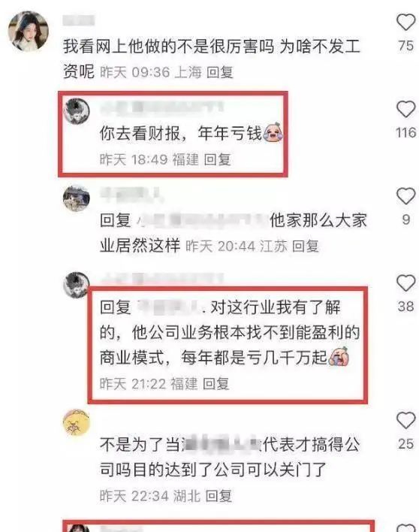Tap the comment text 你去看财报，年年亏钱

tap(180, 133)
